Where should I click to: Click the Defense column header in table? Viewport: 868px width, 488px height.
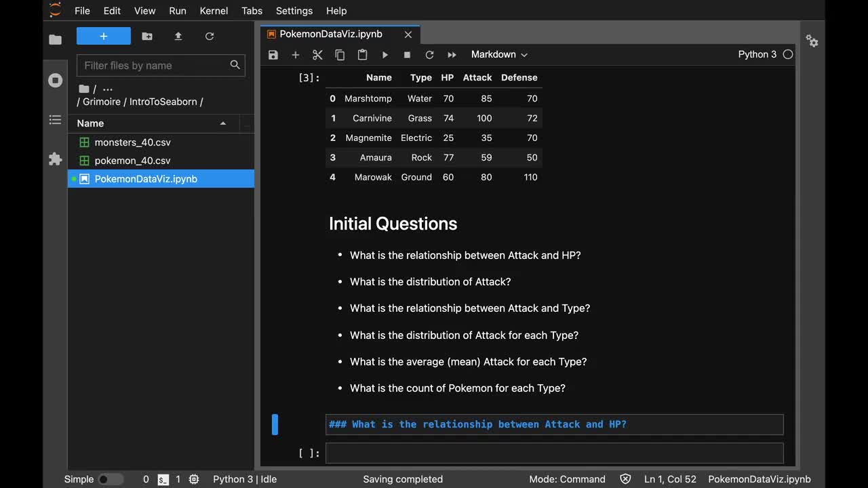coord(519,77)
